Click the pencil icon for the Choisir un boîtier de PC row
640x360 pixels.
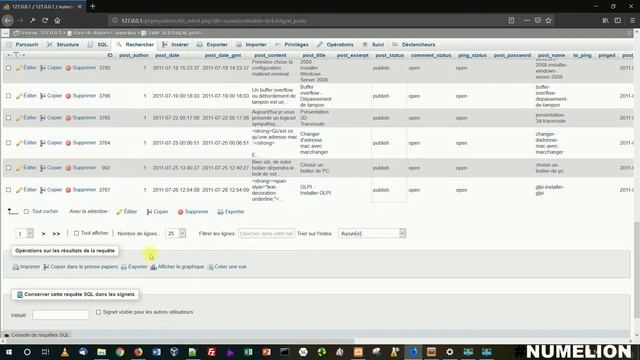click(19, 168)
